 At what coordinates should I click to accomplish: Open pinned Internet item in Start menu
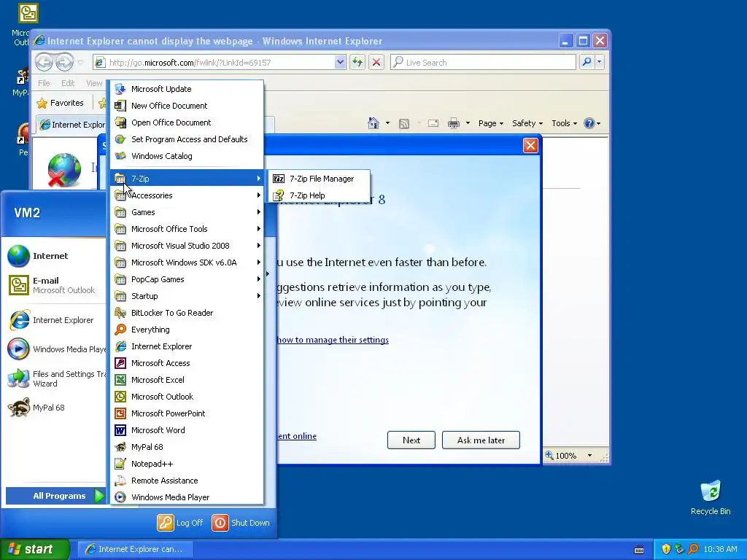pyautogui.click(x=55, y=256)
